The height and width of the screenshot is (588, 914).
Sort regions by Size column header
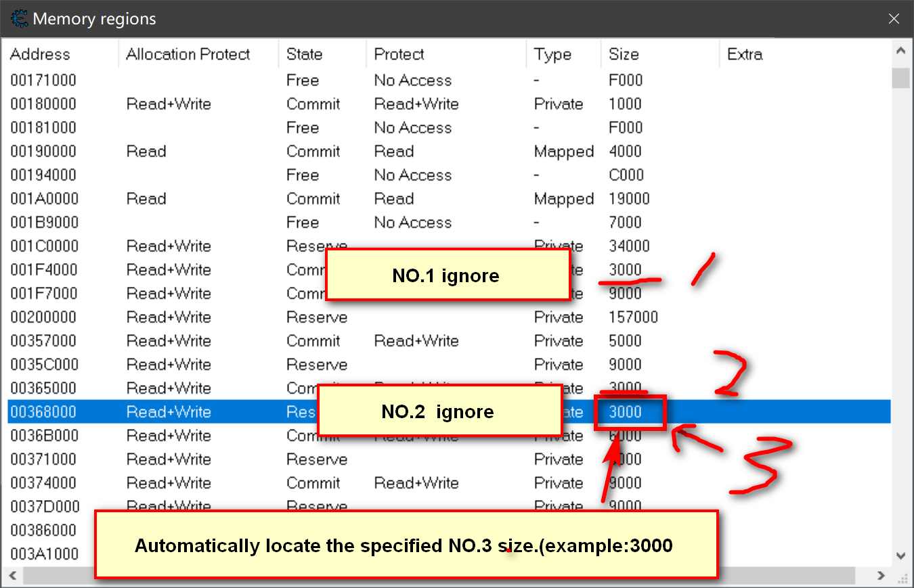tap(624, 55)
